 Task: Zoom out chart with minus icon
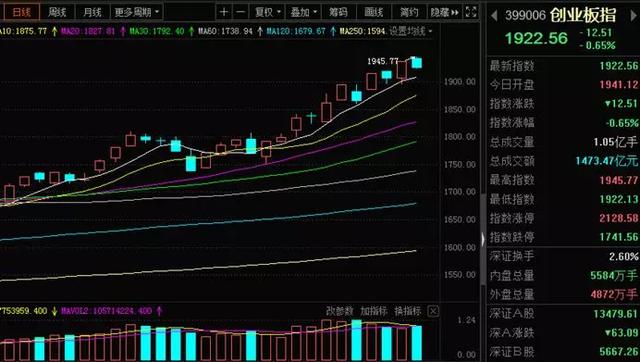pyautogui.click(x=241, y=12)
